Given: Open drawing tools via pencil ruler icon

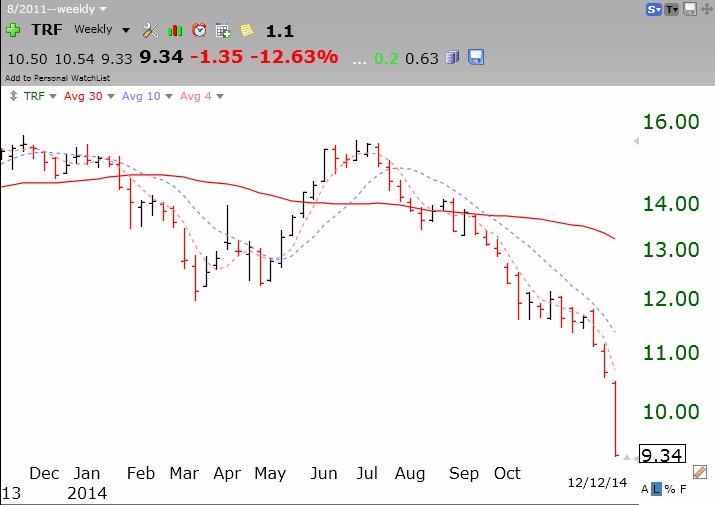Looking at the screenshot, I should (x=699, y=472).
